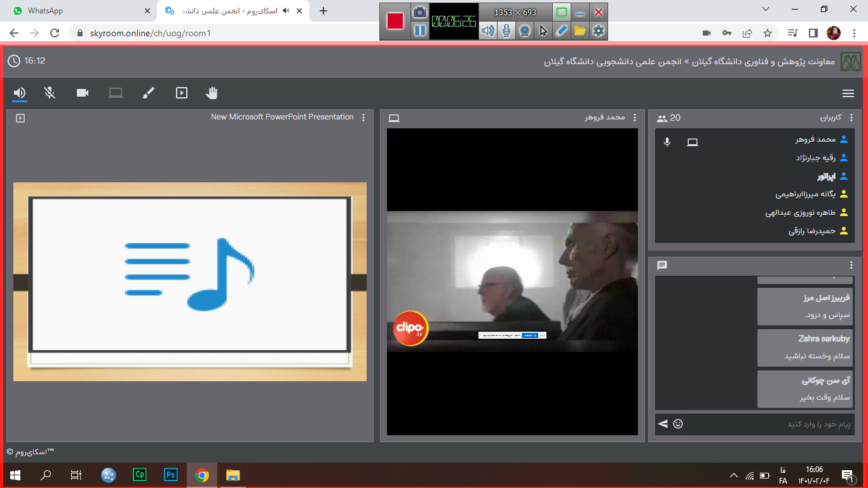This screenshot has height=488, width=868.
Task: Open the chat panel three-dot menu
Action: [x=851, y=265]
